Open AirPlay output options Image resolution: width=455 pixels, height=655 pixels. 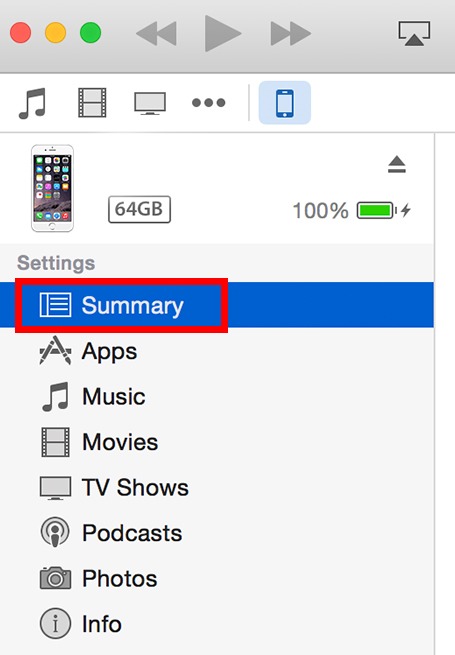[x=414, y=33]
